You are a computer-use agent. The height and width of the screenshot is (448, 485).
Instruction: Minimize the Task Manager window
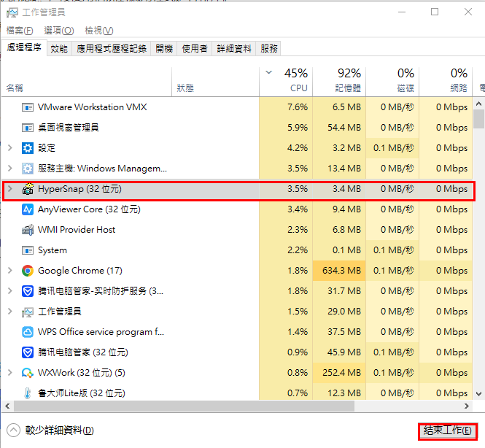pos(402,12)
